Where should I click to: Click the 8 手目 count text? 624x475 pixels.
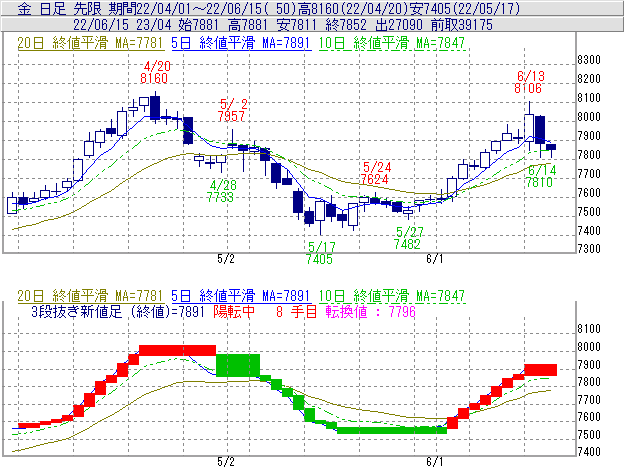pos(296,311)
